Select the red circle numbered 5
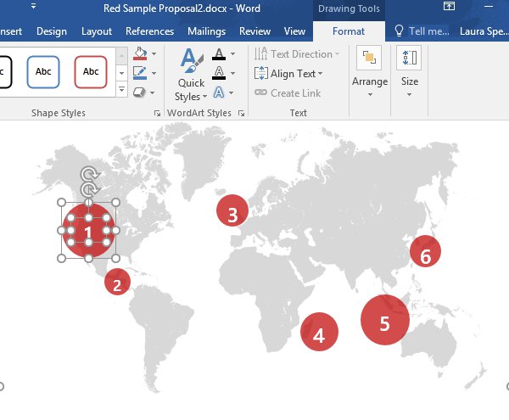The height and width of the screenshot is (420, 509). (384, 320)
